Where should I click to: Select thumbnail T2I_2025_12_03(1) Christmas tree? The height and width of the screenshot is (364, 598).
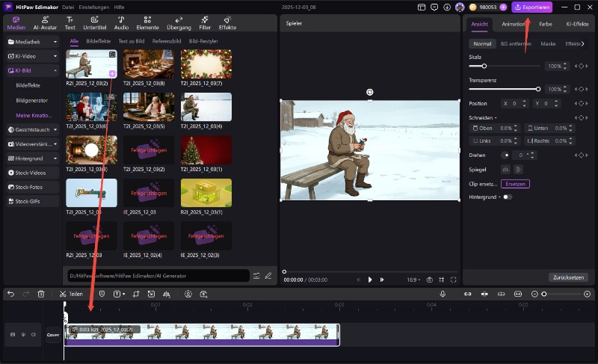206,149
